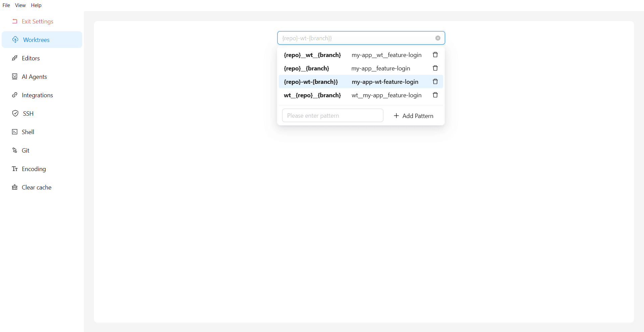Delete the {repo}-wt-{branch}} pattern
This screenshot has height=332, width=644.
pos(435,81)
